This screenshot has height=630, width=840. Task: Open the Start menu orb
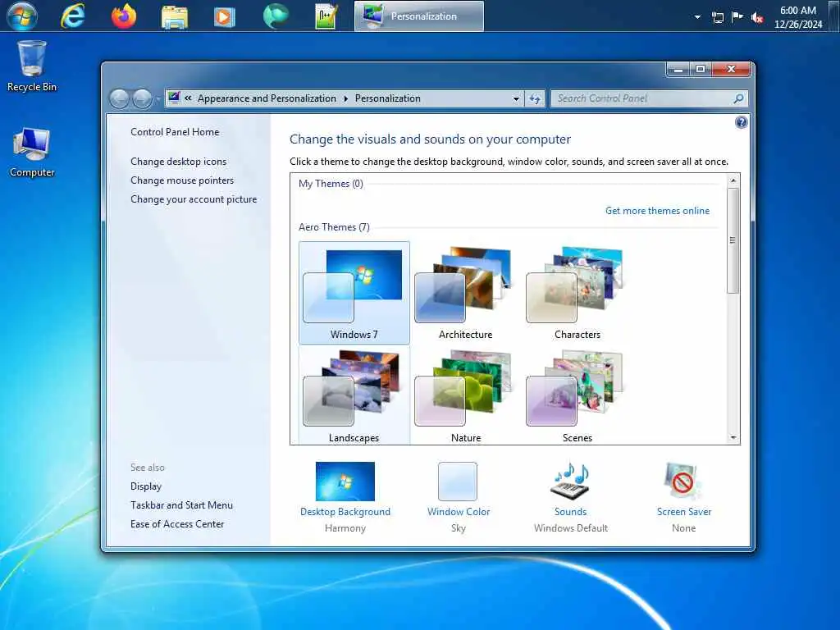[x=22, y=16]
